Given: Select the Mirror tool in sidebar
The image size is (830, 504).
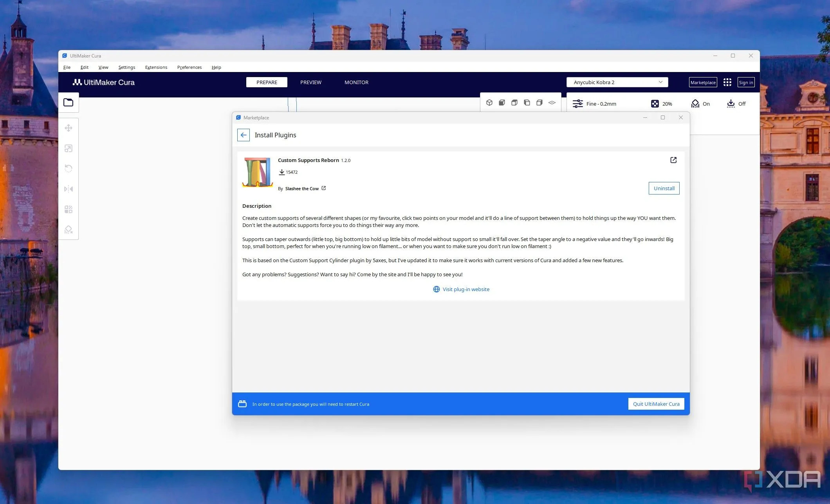Looking at the screenshot, I should coord(69,189).
